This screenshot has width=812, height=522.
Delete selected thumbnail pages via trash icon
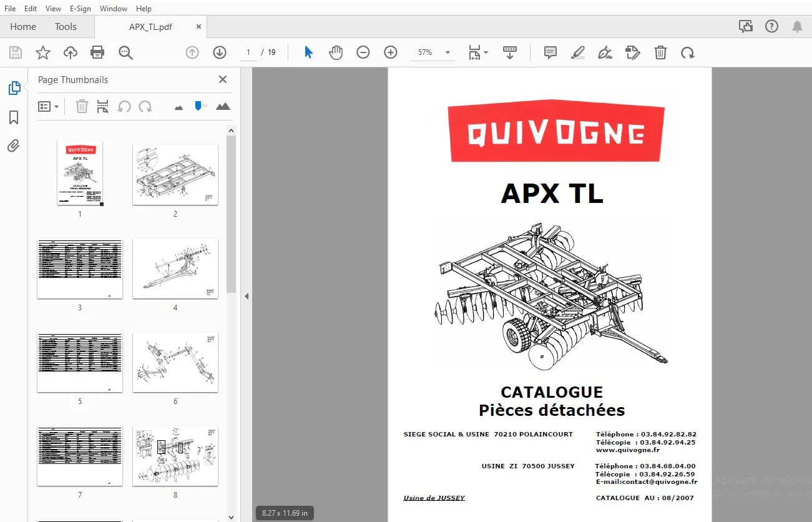coord(82,106)
